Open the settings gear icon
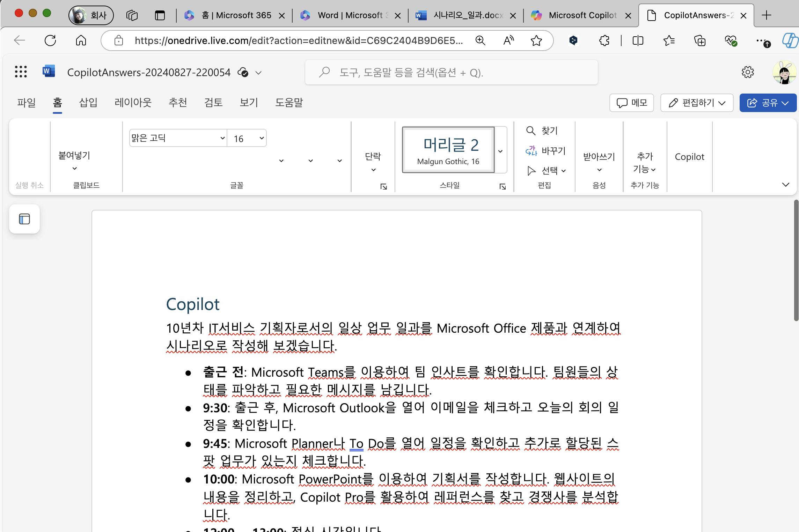 pos(748,72)
